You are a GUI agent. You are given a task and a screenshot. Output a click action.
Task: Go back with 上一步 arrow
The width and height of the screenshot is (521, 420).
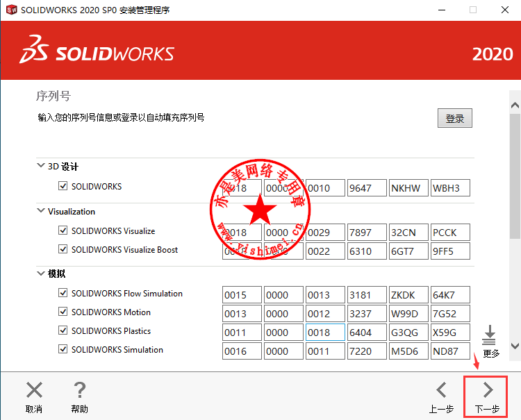(x=441, y=389)
